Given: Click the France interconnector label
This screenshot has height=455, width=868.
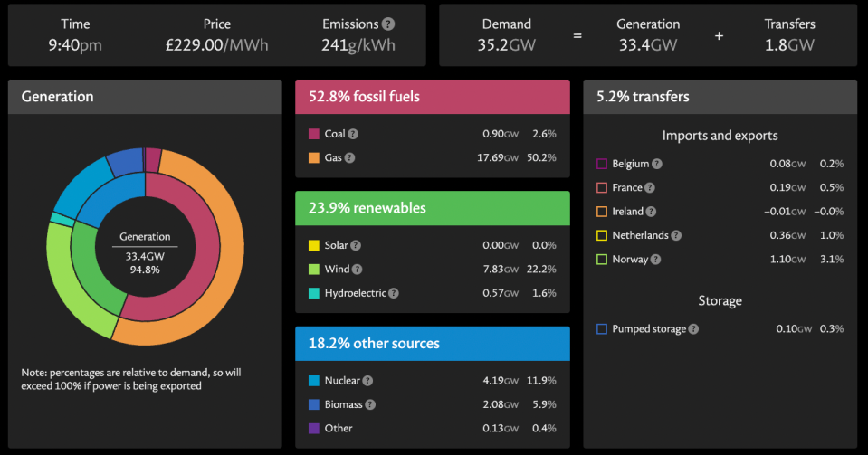Looking at the screenshot, I should (x=627, y=188).
